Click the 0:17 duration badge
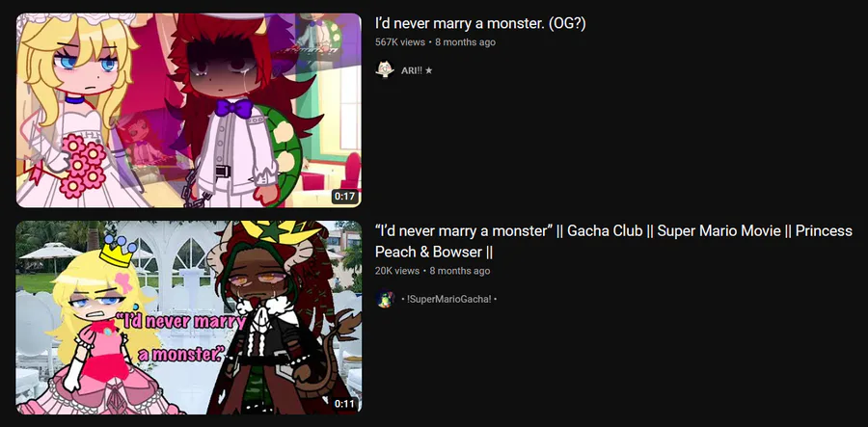Image resolution: width=868 pixels, height=427 pixels. pos(344,197)
